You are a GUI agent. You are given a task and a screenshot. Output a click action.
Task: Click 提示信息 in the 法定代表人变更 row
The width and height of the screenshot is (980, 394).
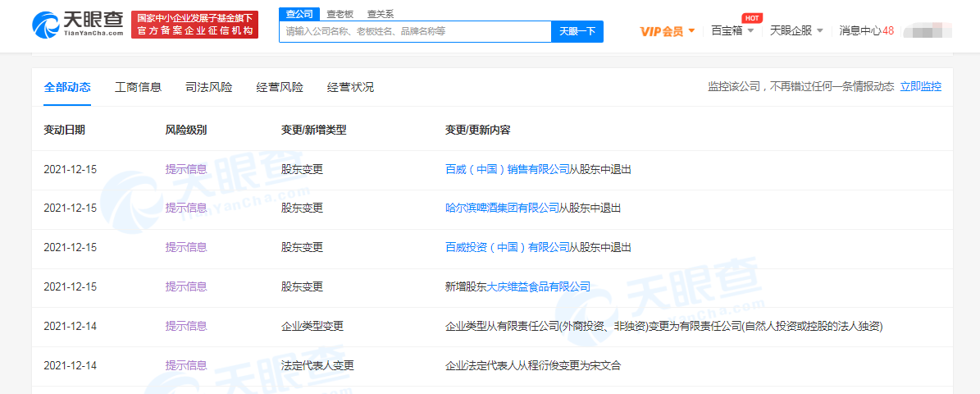coord(186,365)
